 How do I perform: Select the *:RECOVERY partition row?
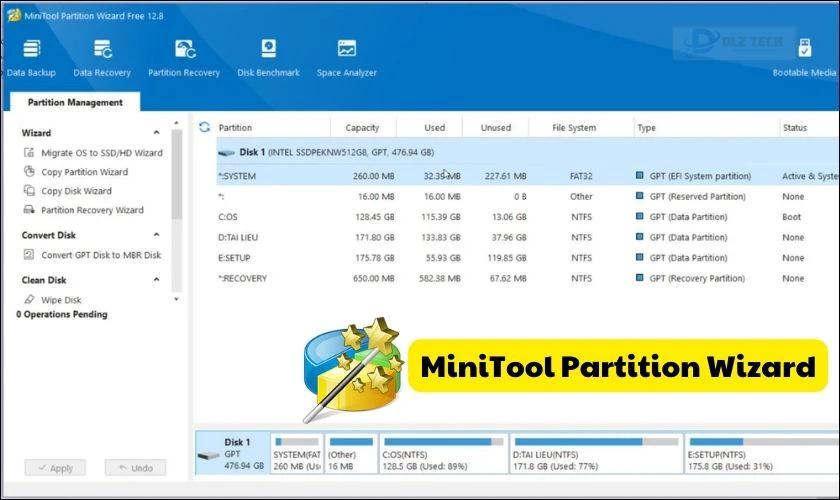point(528,278)
